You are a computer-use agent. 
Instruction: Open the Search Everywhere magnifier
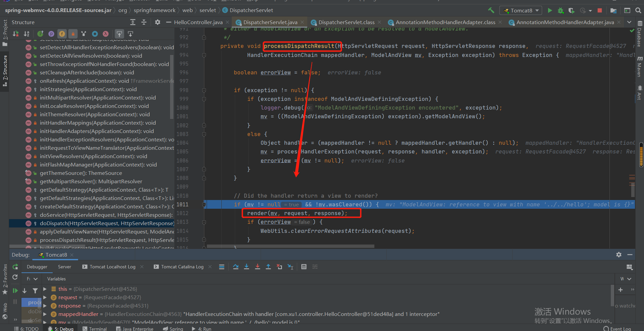click(x=638, y=10)
